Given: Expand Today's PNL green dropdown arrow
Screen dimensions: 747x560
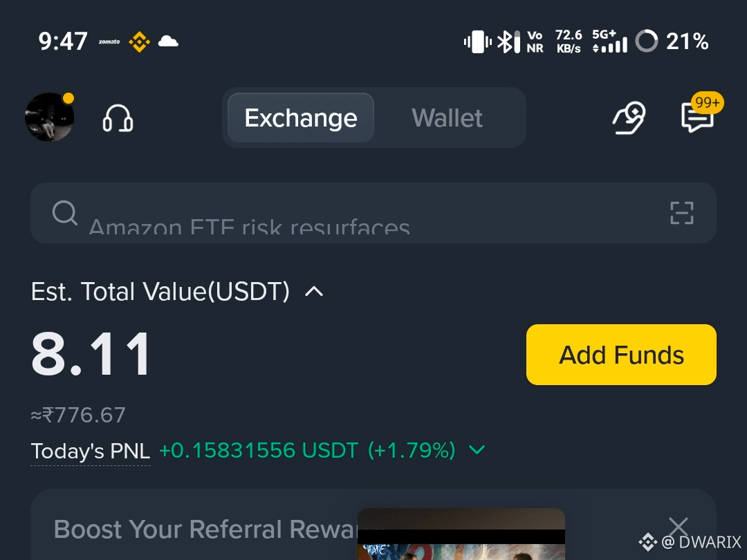Looking at the screenshot, I should click(477, 450).
